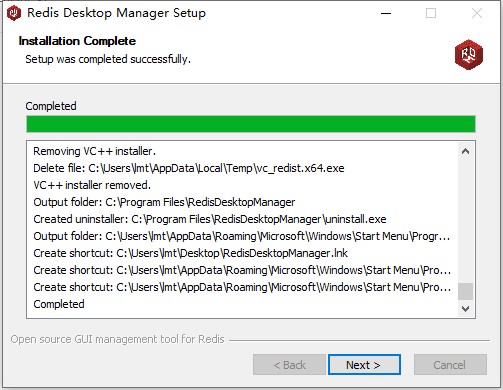
Task: Select the final 'Completed' log entry
Action: (x=59, y=304)
